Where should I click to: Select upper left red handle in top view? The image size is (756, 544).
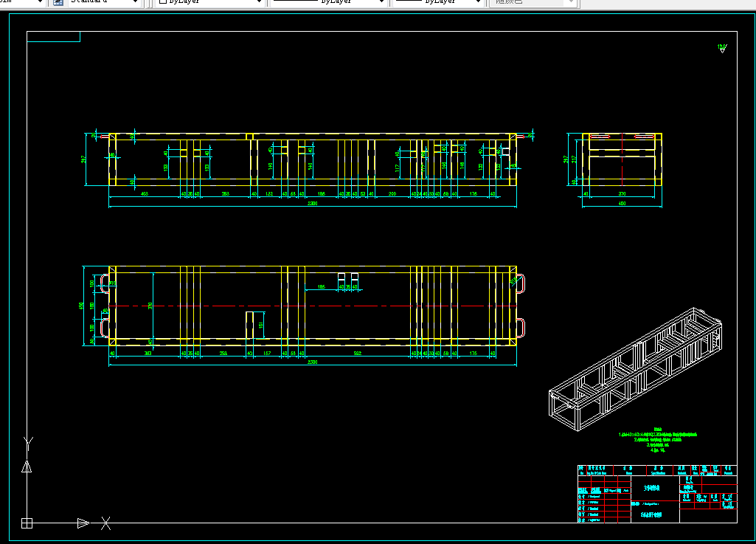coord(105,283)
